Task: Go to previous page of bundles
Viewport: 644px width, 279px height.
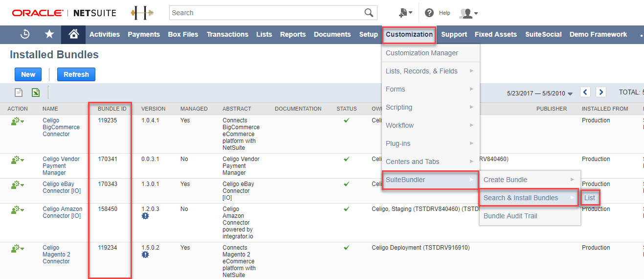Action: point(585,92)
